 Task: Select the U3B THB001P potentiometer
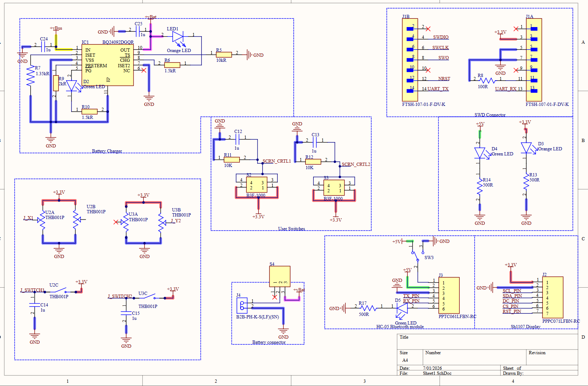pos(162,222)
